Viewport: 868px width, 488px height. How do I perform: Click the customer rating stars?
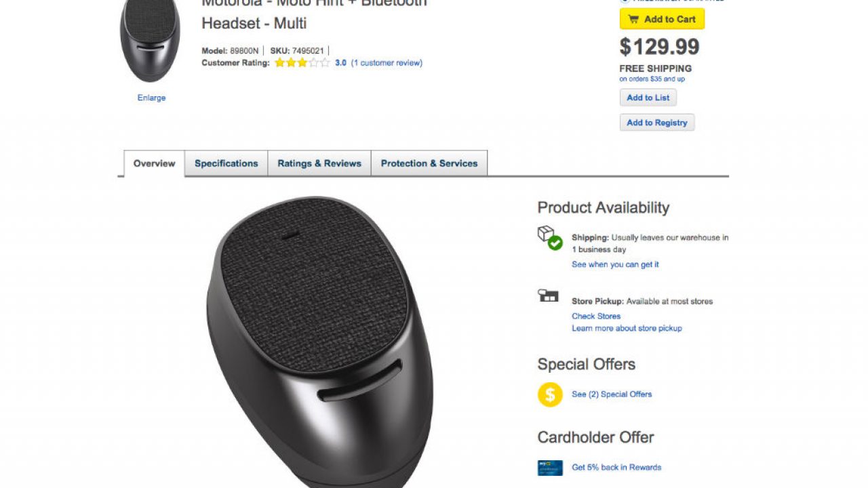click(x=302, y=63)
